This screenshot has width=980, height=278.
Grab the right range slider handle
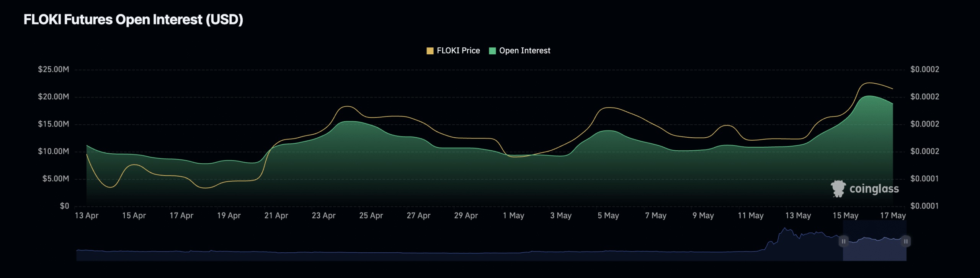pos(906,241)
